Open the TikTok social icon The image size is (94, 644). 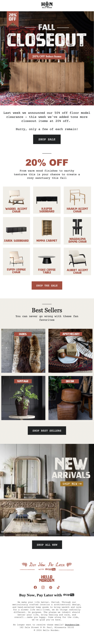pos(58,587)
